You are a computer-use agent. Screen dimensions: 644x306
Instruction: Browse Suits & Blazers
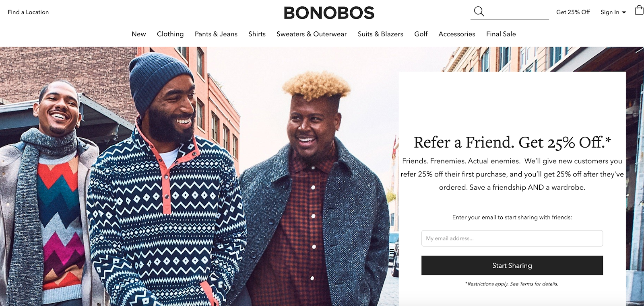[380, 34]
